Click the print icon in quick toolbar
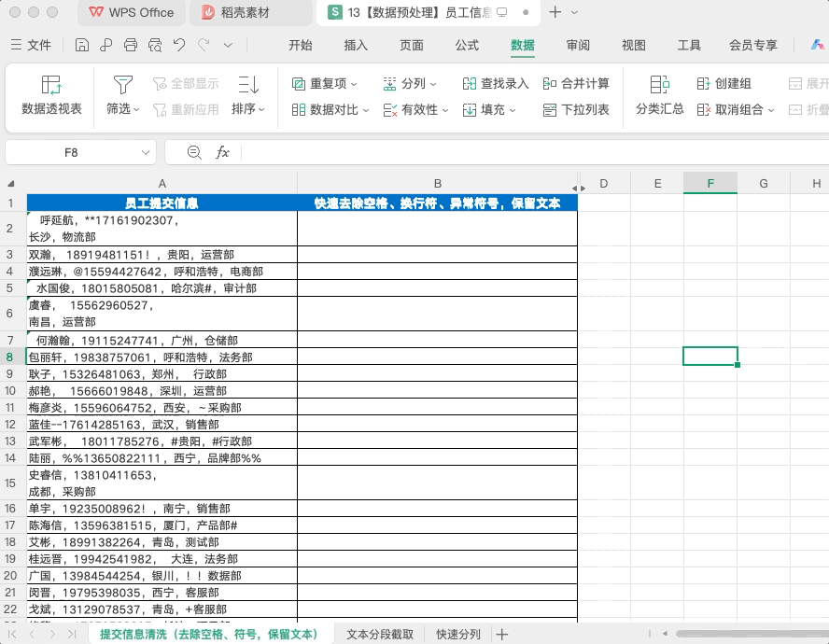 coord(130,46)
